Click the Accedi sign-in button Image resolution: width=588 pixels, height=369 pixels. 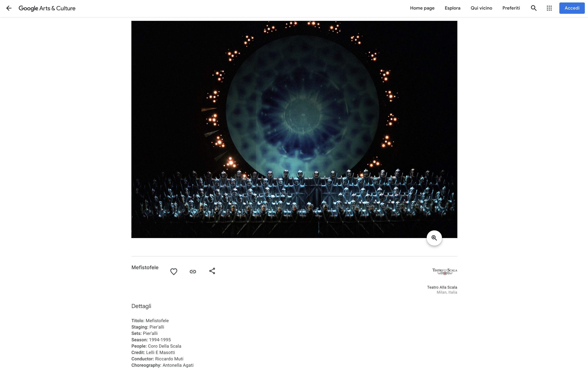click(x=572, y=8)
